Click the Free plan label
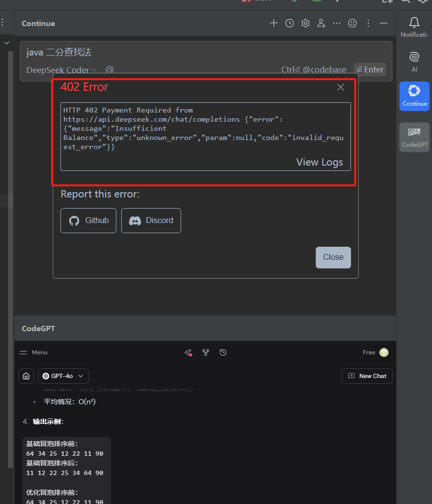 [x=369, y=352]
